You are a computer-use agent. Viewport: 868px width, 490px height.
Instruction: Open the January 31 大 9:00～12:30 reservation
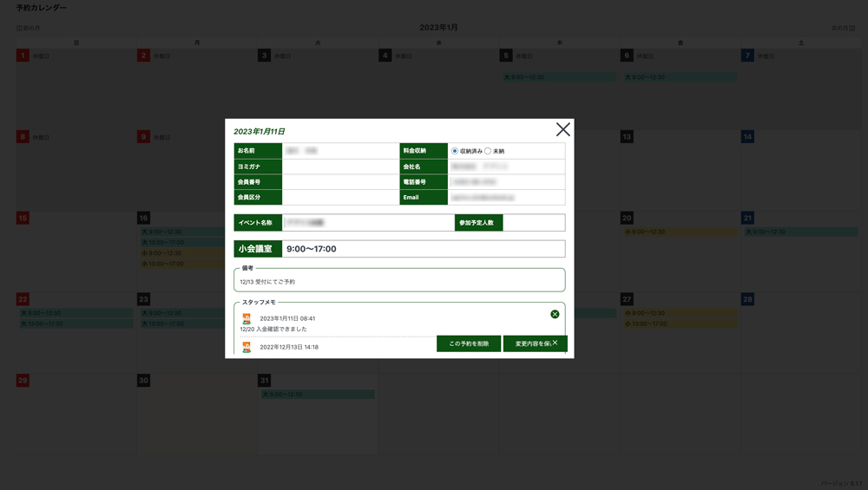point(317,395)
